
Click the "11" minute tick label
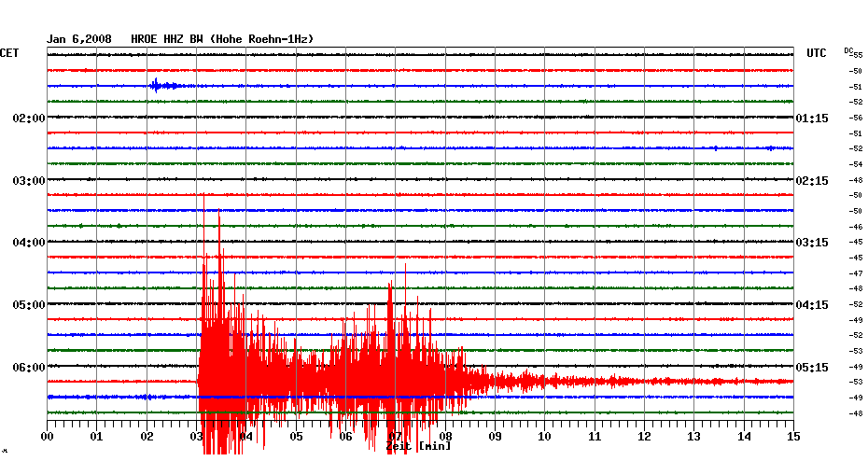pyautogui.click(x=595, y=437)
